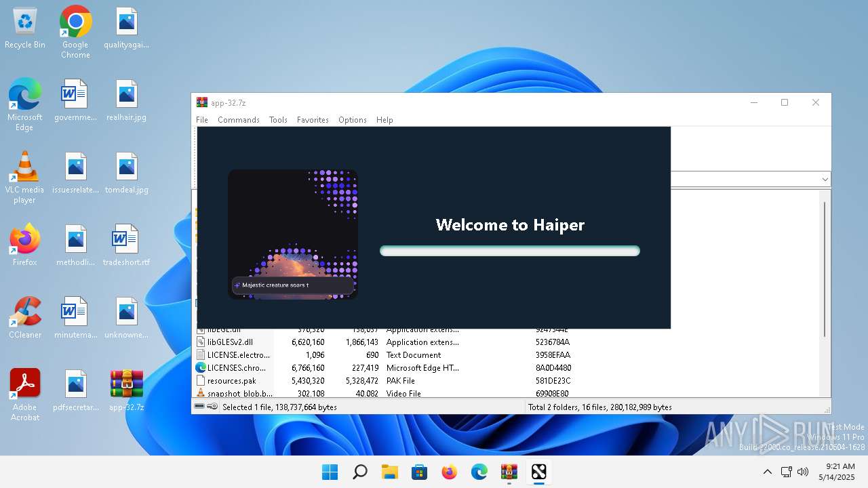Click the key icon in WinRAR status bar
The width and height of the screenshot is (868, 488).
212,407
